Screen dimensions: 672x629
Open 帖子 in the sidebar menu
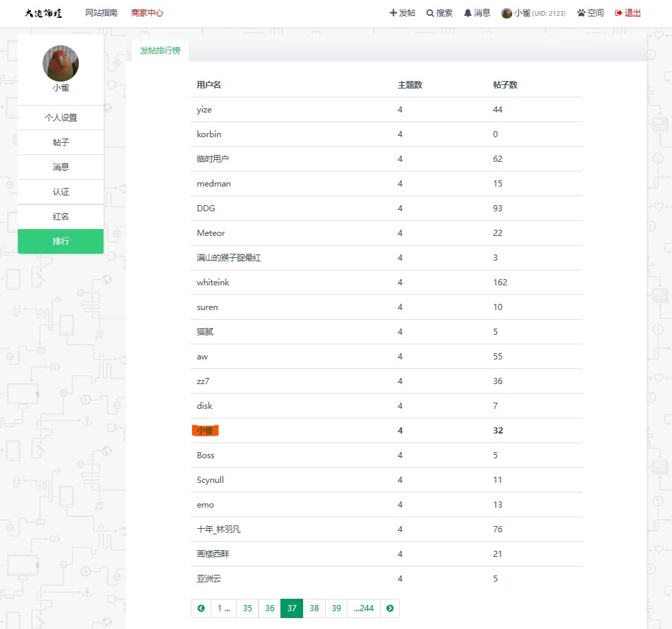tap(61, 143)
